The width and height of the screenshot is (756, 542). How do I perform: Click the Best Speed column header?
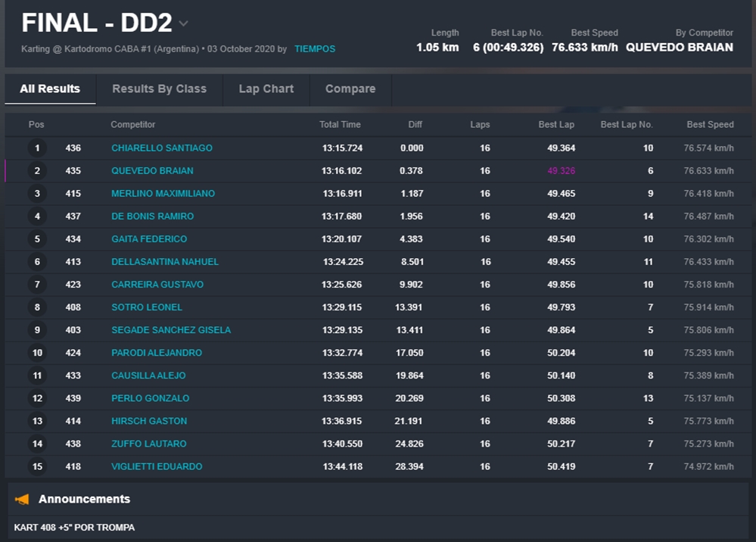[710, 124]
